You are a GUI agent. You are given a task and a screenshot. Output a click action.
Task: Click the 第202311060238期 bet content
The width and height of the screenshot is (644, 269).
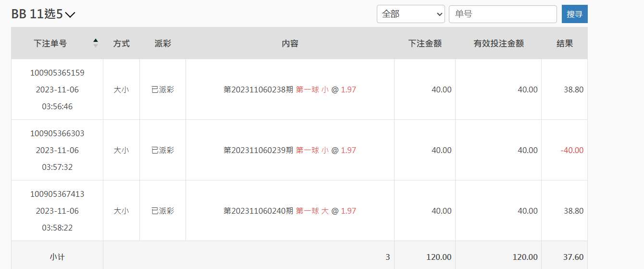[290, 90]
